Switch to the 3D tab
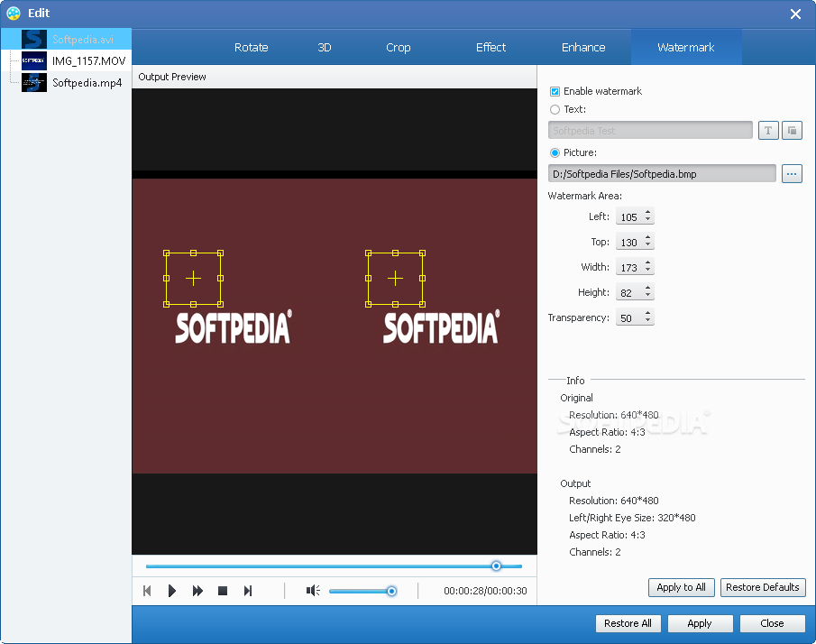Screen dimensions: 816x644 [325, 48]
